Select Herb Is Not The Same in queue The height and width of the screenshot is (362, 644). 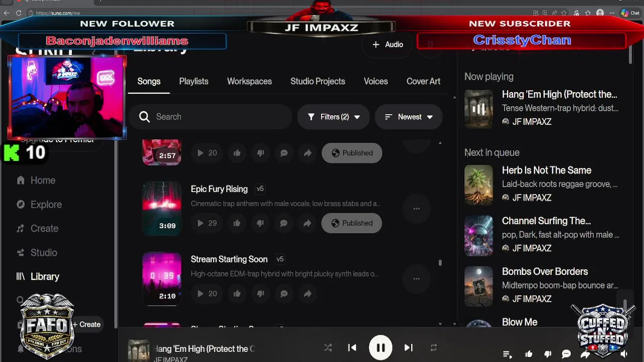pos(546,170)
